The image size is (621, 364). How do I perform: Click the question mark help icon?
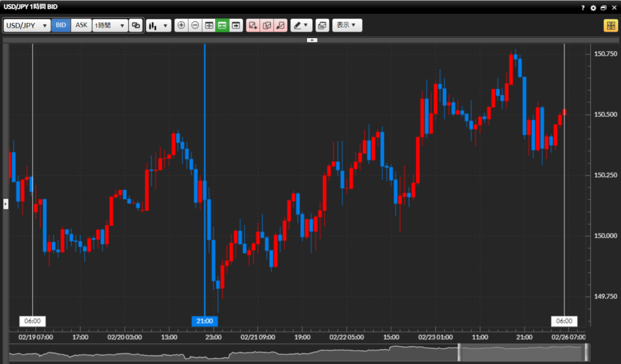[583, 8]
